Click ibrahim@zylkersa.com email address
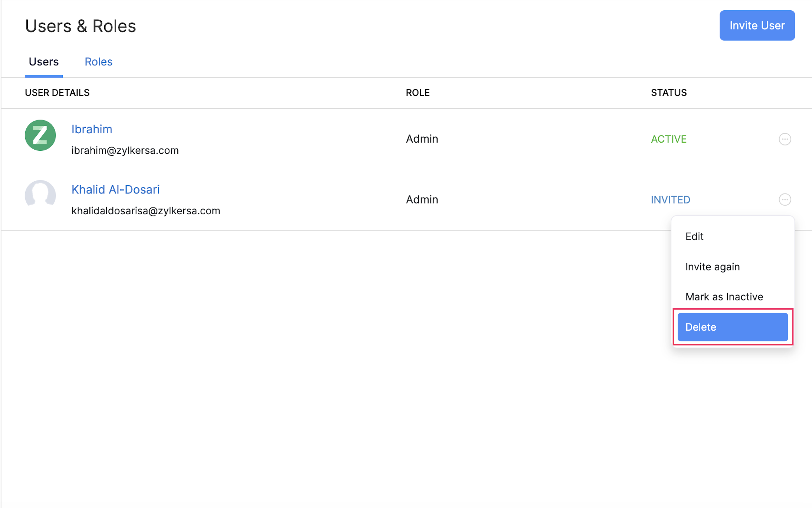 125,150
